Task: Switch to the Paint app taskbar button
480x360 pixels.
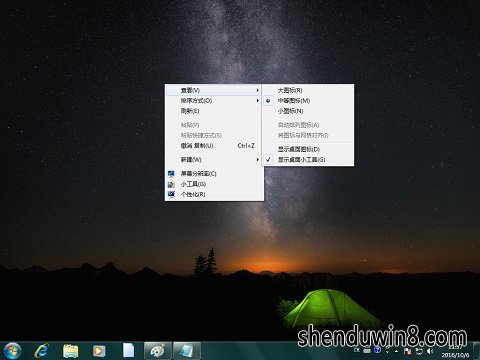Action: click(x=158, y=351)
